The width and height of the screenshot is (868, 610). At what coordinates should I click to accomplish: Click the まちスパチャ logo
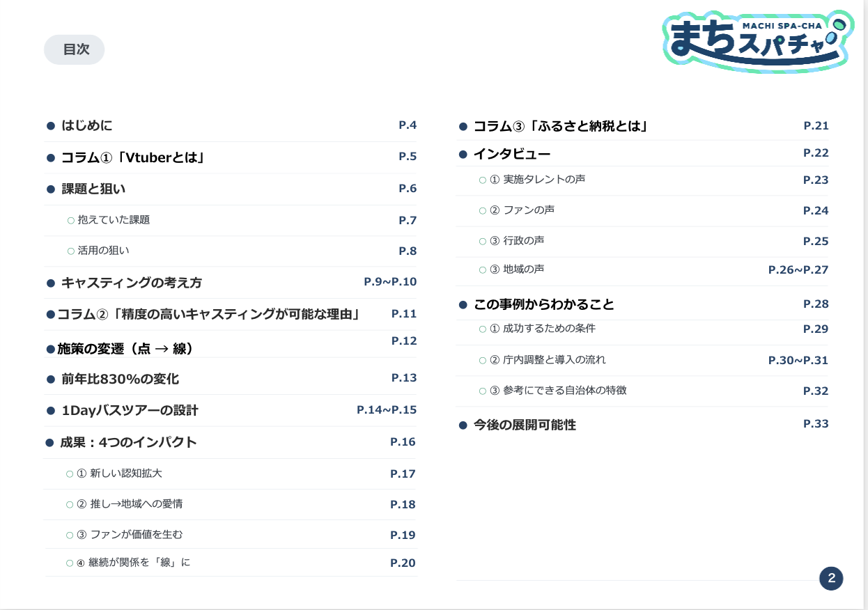click(758, 42)
